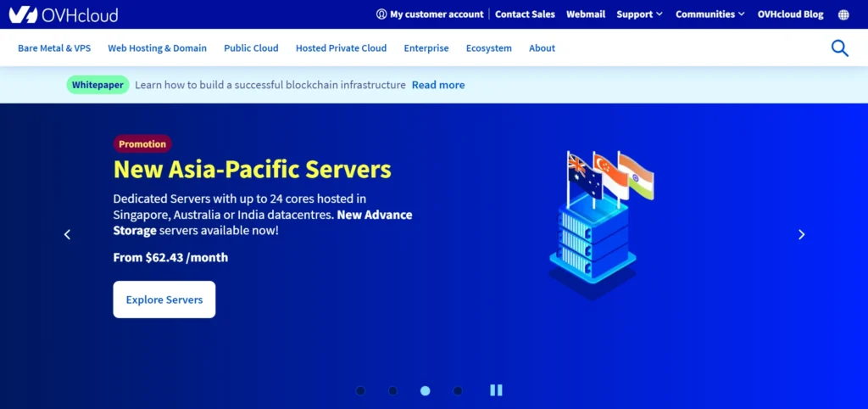Pause the carousel autoplay
Viewport: 868px width, 409px height.
[496, 390]
